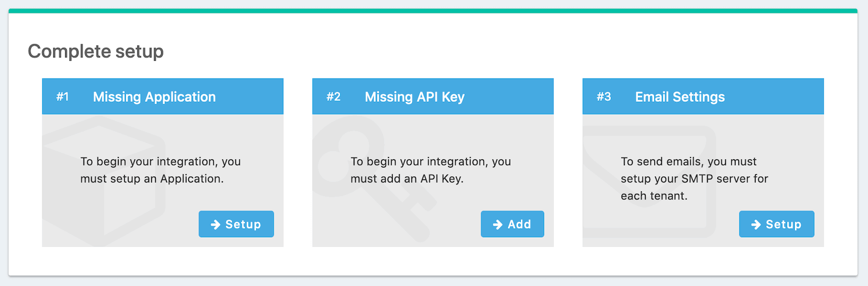Click the Complete setup heading
Viewport: 868px width, 286px height.
click(x=95, y=51)
